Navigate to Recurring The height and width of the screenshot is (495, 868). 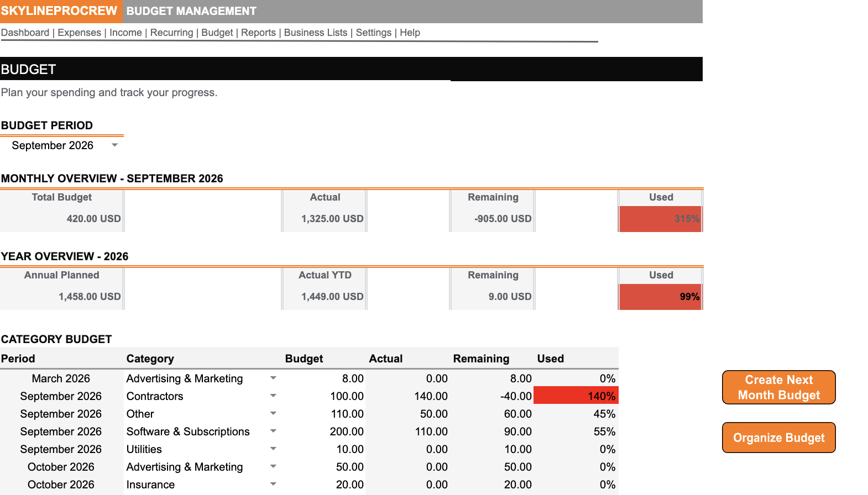[171, 33]
